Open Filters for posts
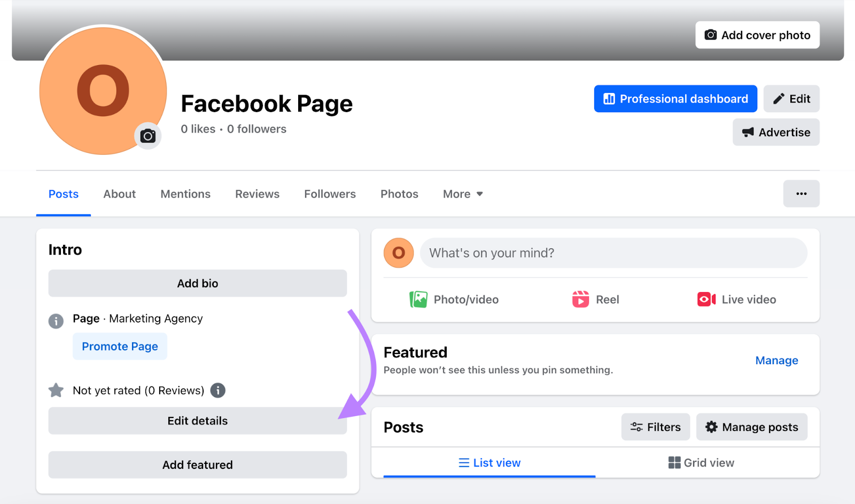The image size is (855, 504). [655, 427]
